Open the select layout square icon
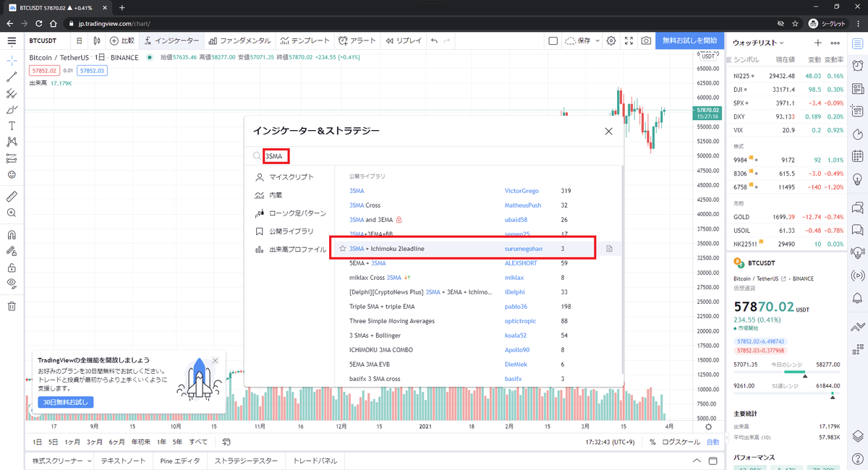 [553, 41]
